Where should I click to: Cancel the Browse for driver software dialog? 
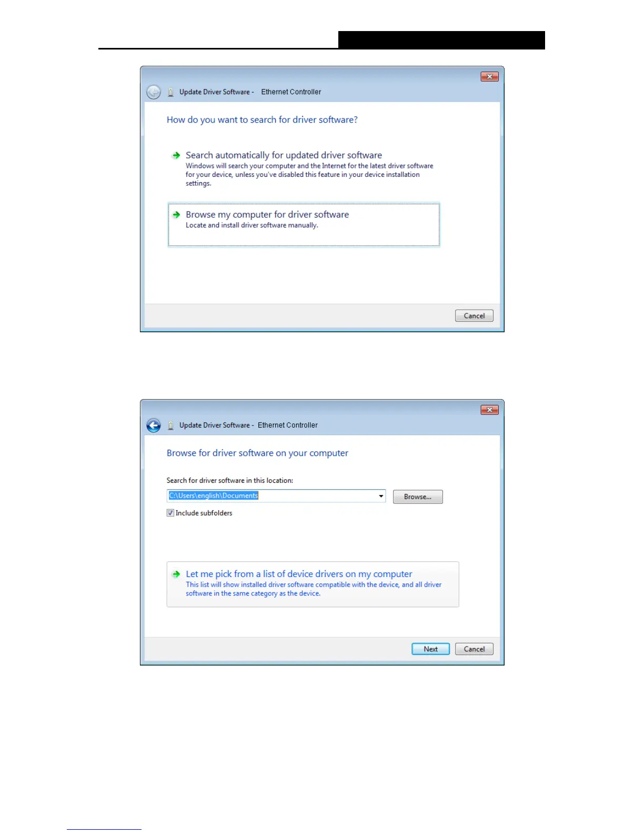[x=474, y=649]
